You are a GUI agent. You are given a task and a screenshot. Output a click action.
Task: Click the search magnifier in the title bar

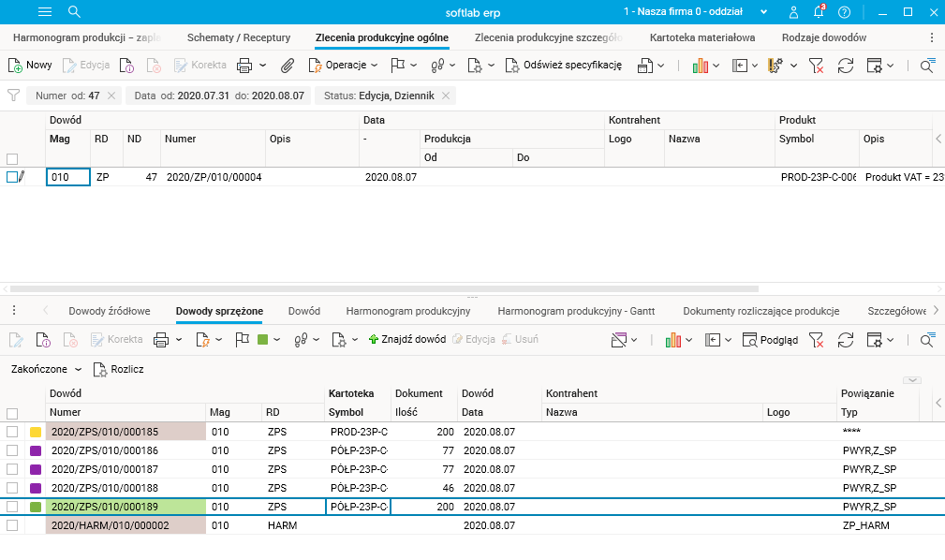75,12
